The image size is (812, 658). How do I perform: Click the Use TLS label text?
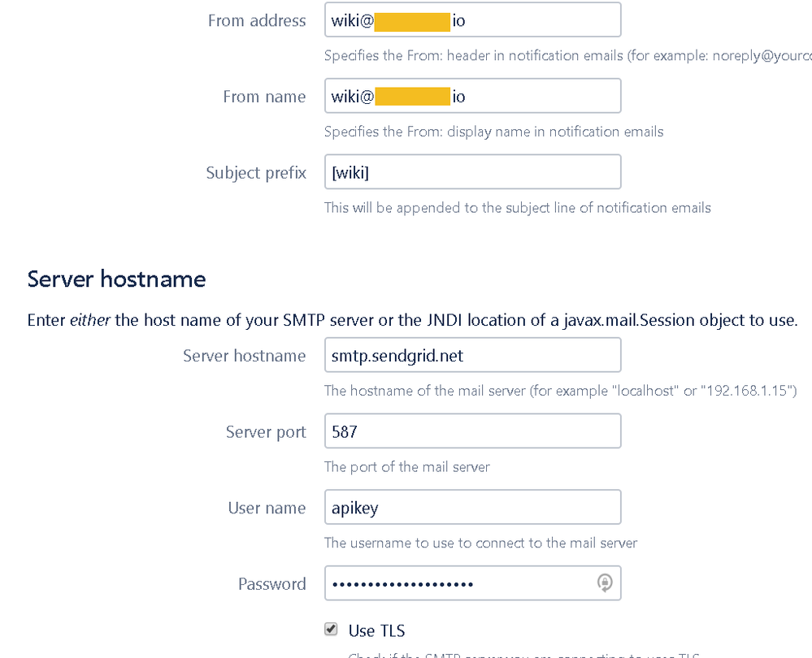click(x=376, y=630)
